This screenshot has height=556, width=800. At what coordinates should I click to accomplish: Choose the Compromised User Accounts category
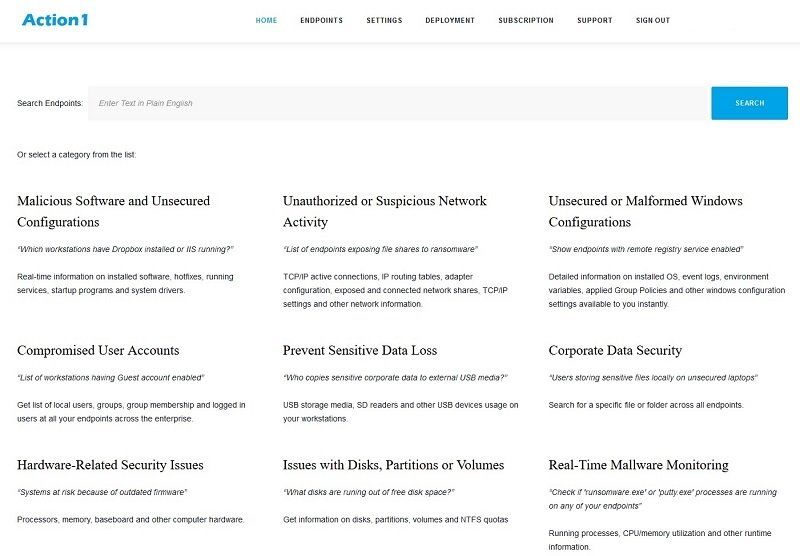pyautogui.click(x=98, y=351)
